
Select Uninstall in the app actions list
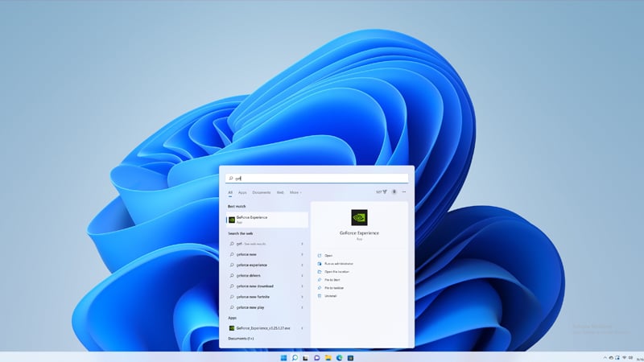[x=331, y=296]
